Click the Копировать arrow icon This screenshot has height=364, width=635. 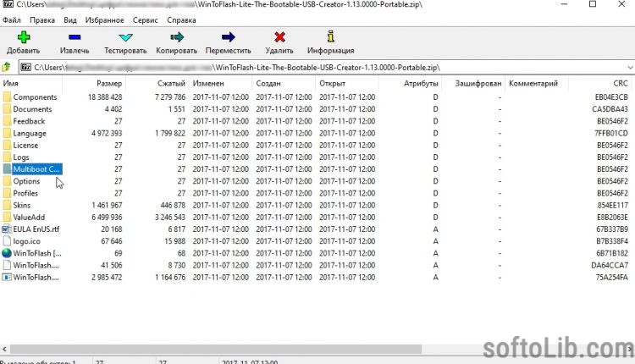click(x=177, y=37)
